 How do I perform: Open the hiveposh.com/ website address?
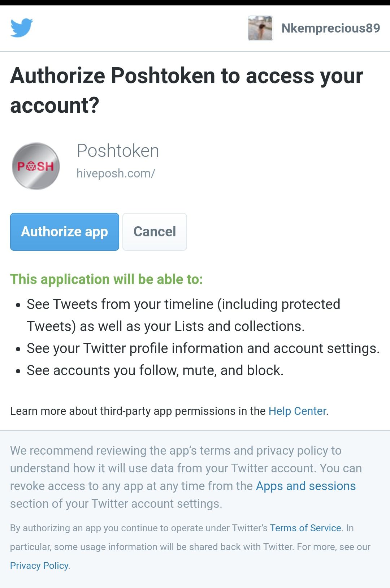[x=116, y=173]
